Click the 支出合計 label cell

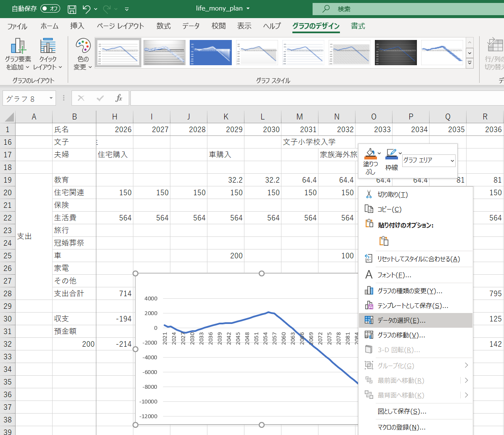tap(74, 294)
